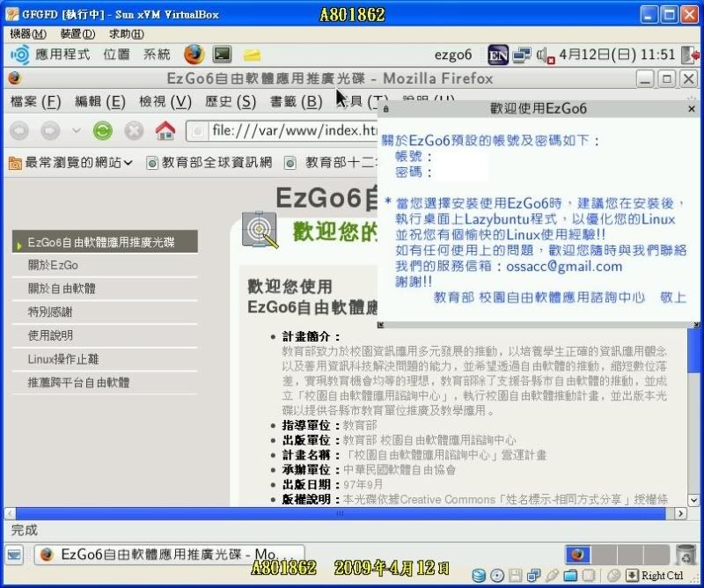Click the Firefox window taskbar button
Viewport: 704px width, 588px height.
point(169,555)
